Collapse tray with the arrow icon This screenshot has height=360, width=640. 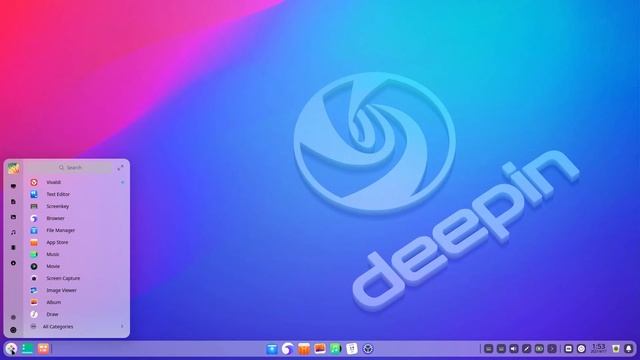pyautogui.click(x=552, y=349)
